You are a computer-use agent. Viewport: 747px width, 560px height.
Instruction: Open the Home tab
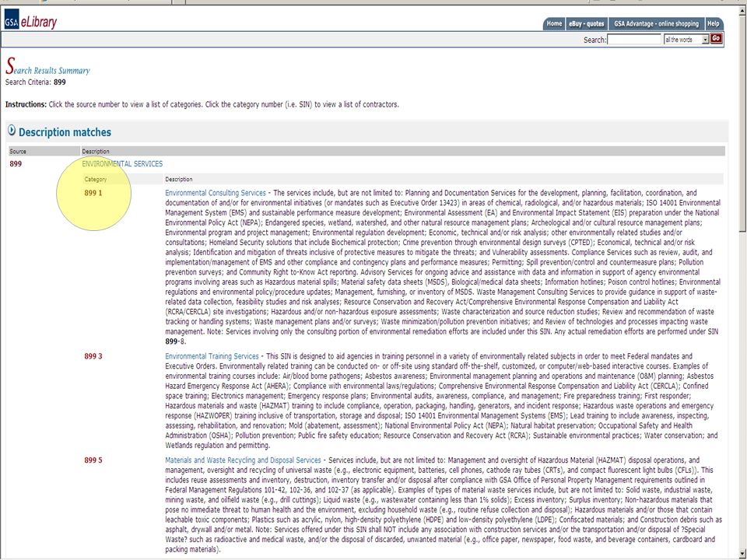click(553, 24)
